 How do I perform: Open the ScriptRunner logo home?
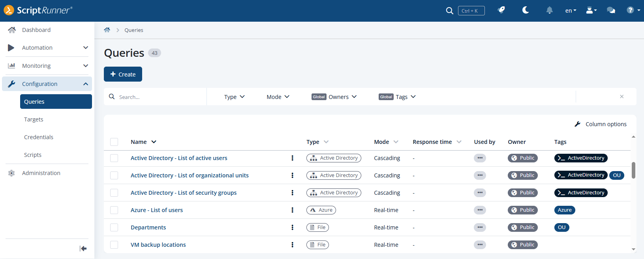pos(38,10)
